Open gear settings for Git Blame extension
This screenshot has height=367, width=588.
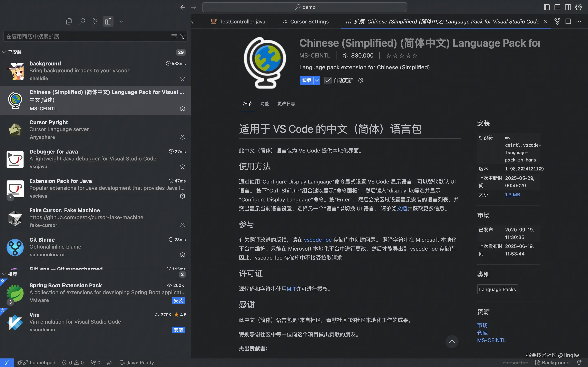(x=183, y=255)
